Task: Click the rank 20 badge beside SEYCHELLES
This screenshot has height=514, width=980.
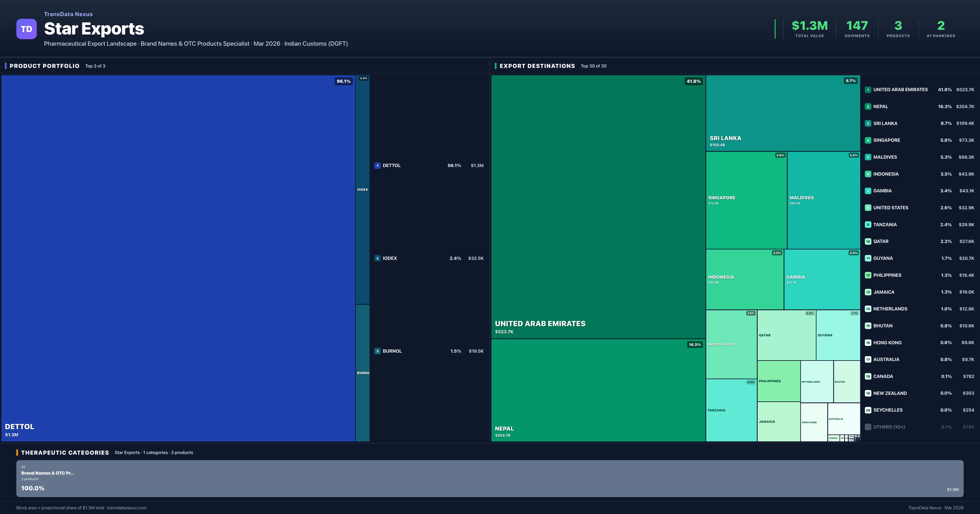Action: click(868, 410)
